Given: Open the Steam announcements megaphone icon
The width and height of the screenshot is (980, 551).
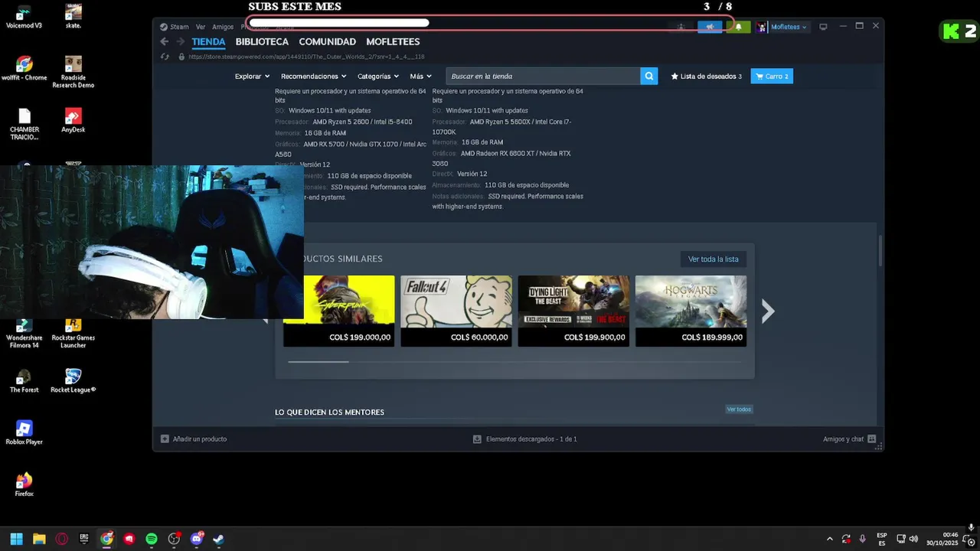Looking at the screenshot, I should pyautogui.click(x=710, y=27).
